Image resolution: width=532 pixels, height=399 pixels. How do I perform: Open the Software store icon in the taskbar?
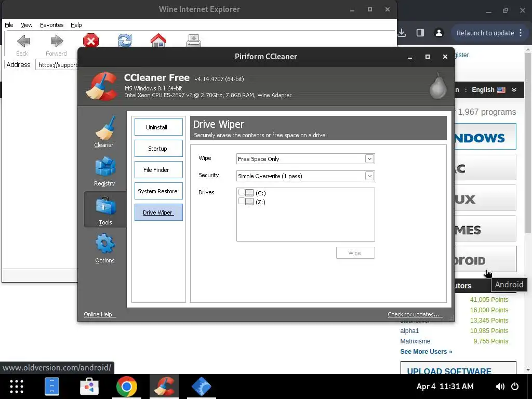(x=89, y=387)
